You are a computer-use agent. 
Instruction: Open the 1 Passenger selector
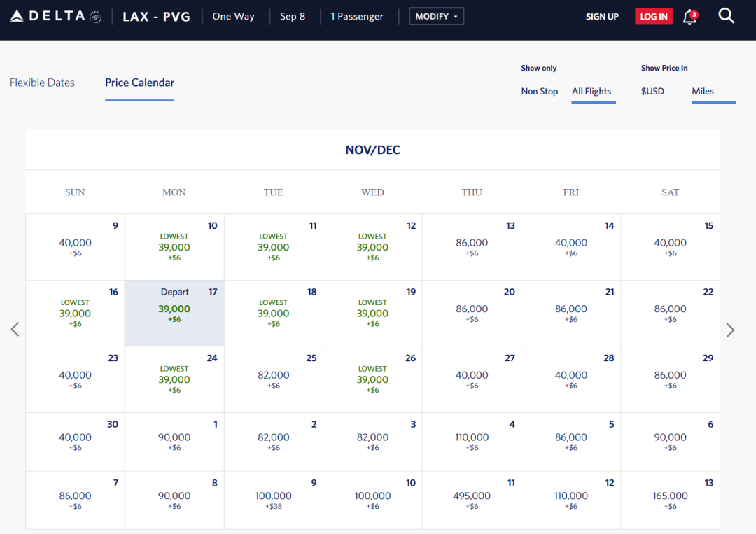(x=357, y=16)
